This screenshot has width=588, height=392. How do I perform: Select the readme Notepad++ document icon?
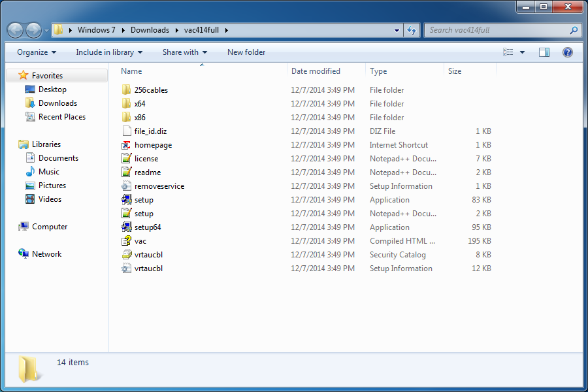tap(126, 172)
